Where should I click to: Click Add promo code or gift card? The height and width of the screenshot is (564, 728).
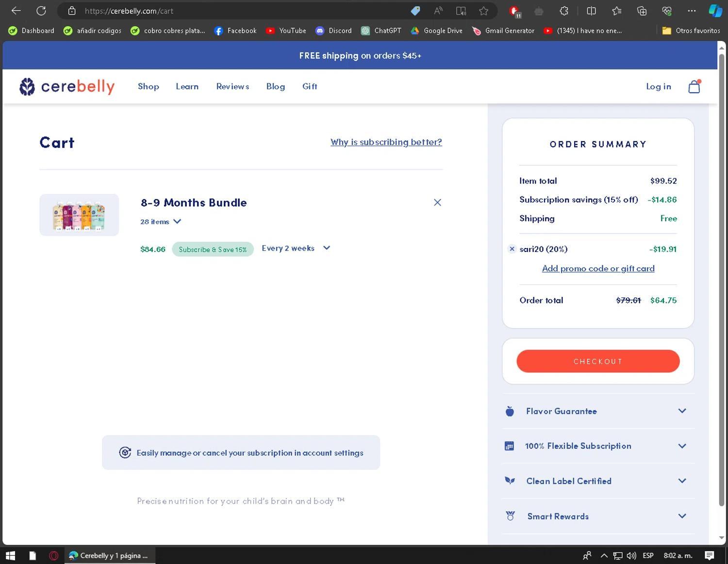coord(598,268)
